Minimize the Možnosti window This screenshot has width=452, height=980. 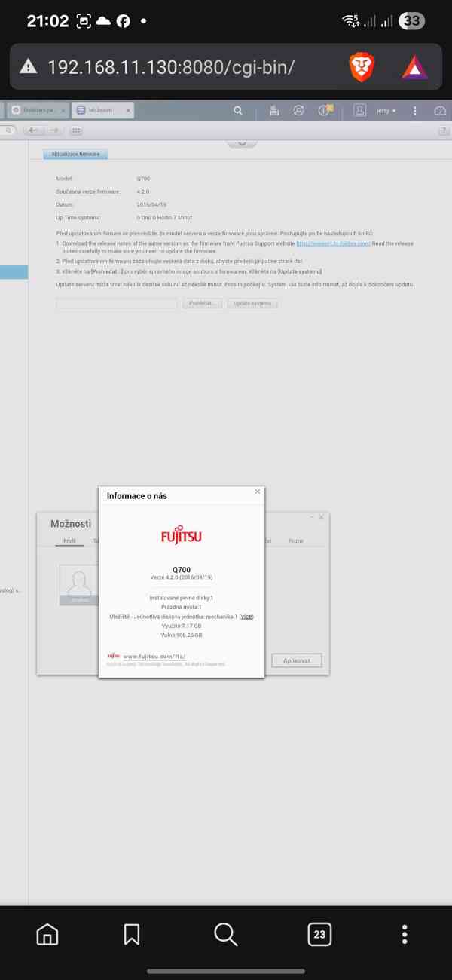pos(312,517)
